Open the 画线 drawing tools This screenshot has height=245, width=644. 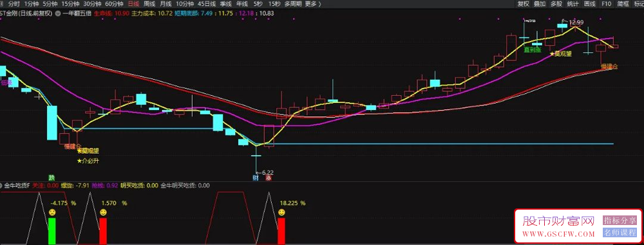(x=590, y=4)
